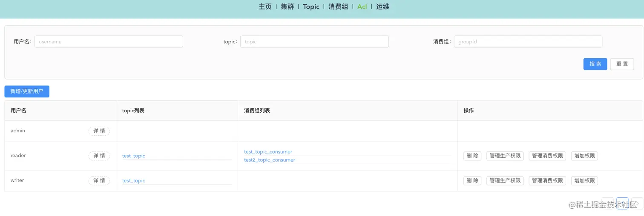Open the test_topic_consumer link

click(268, 152)
